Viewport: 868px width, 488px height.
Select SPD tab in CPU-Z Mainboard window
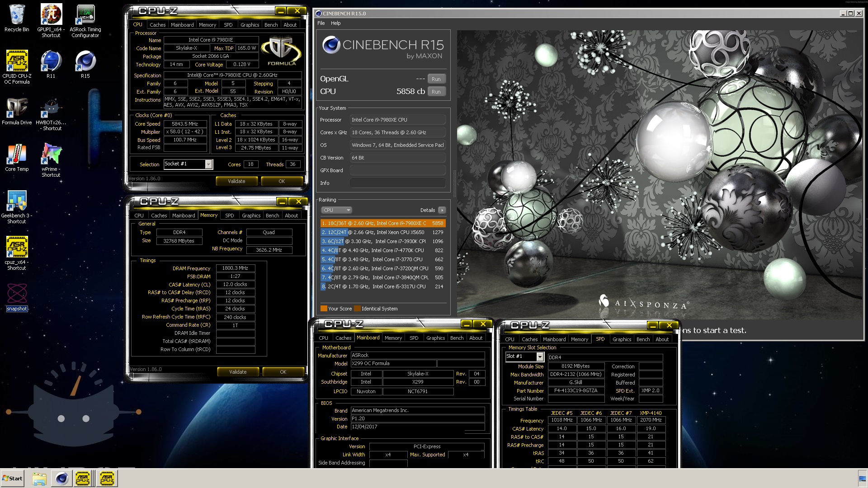pos(414,338)
